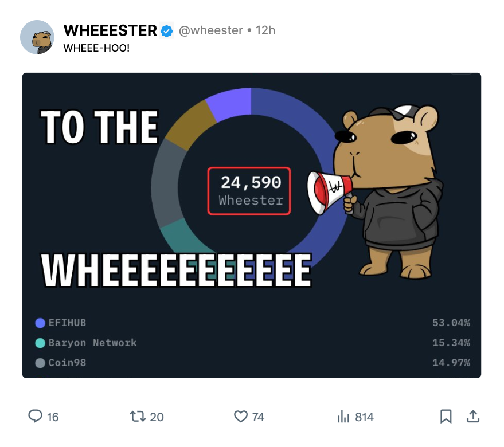Click the WHEEESTER display name
Viewport: 504px width, 447px height.
[x=110, y=30]
